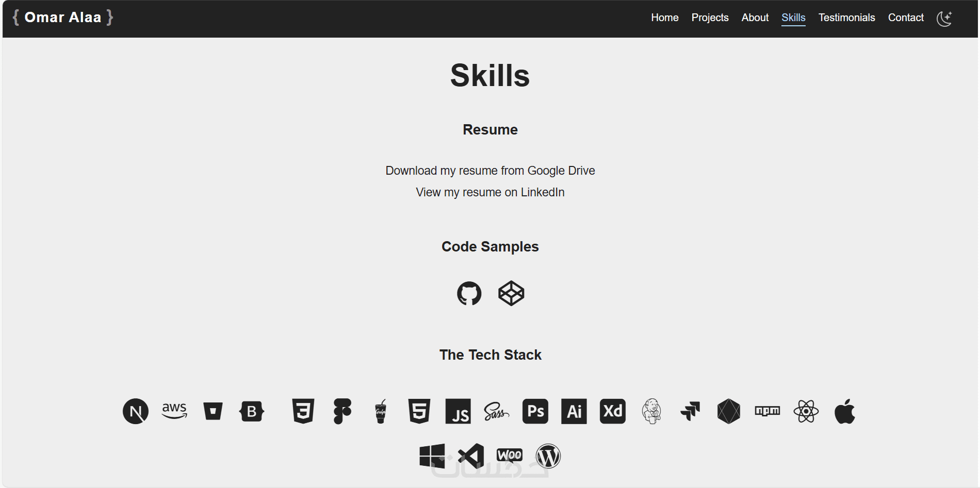Go to the Home nav item
Screen dimensions: 980x488
665,18
